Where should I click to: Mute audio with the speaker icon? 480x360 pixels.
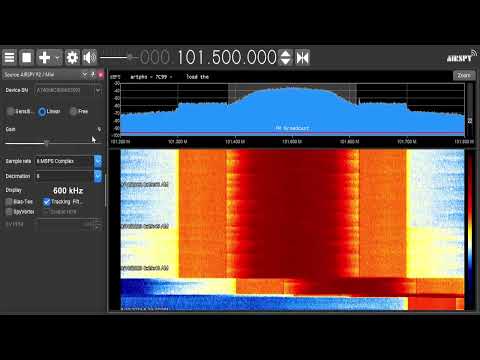coord(89,57)
